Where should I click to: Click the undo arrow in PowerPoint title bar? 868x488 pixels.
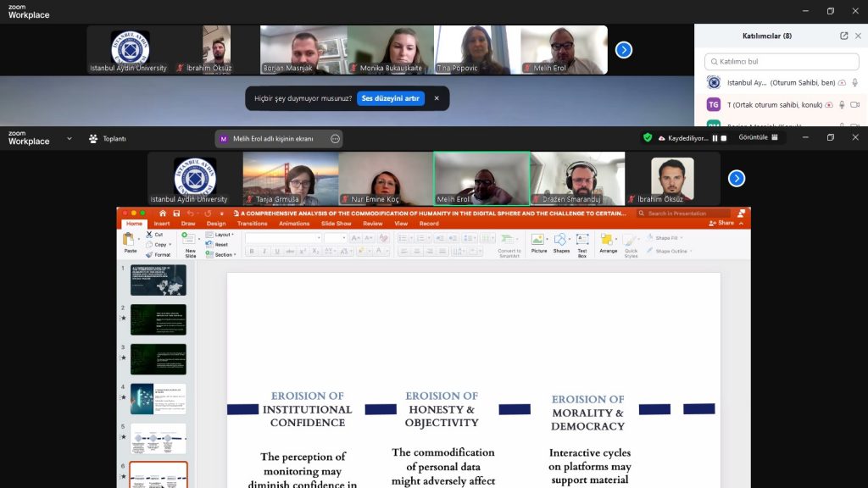191,213
